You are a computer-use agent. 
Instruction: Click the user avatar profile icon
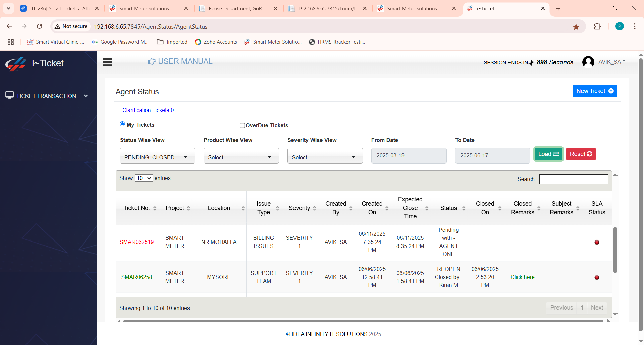pyautogui.click(x=588, y=62)
